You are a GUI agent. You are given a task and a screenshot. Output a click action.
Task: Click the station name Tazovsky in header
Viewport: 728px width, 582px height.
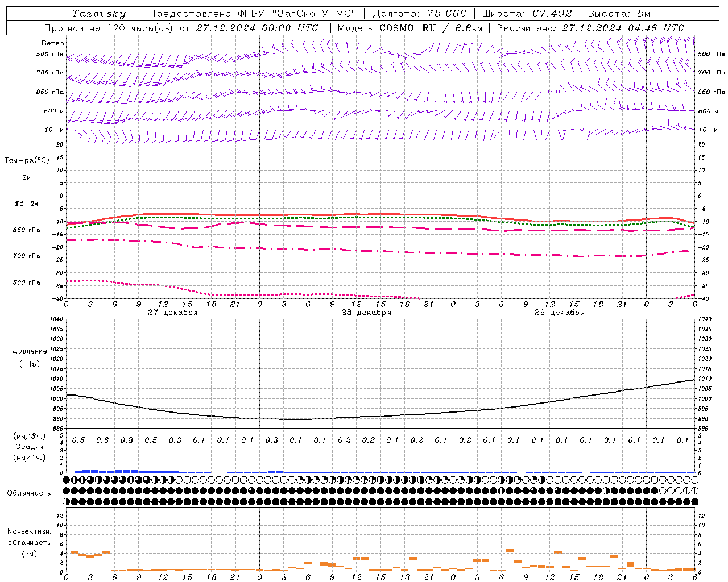click(99, 14)
